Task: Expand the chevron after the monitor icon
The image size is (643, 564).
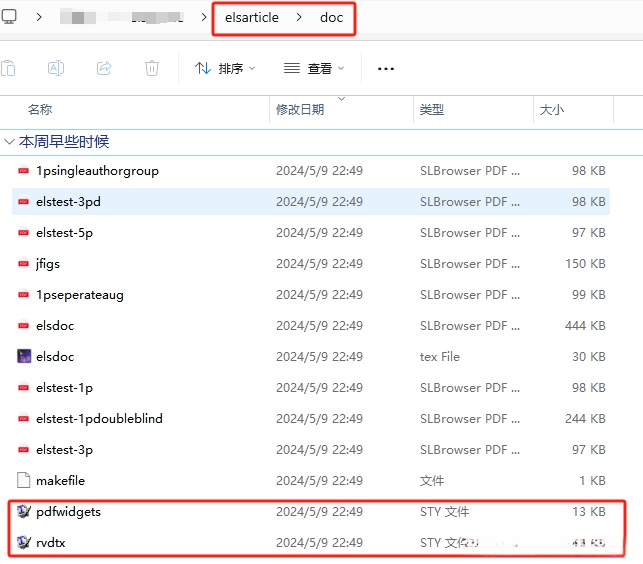Action: click(x=39, y=17)
